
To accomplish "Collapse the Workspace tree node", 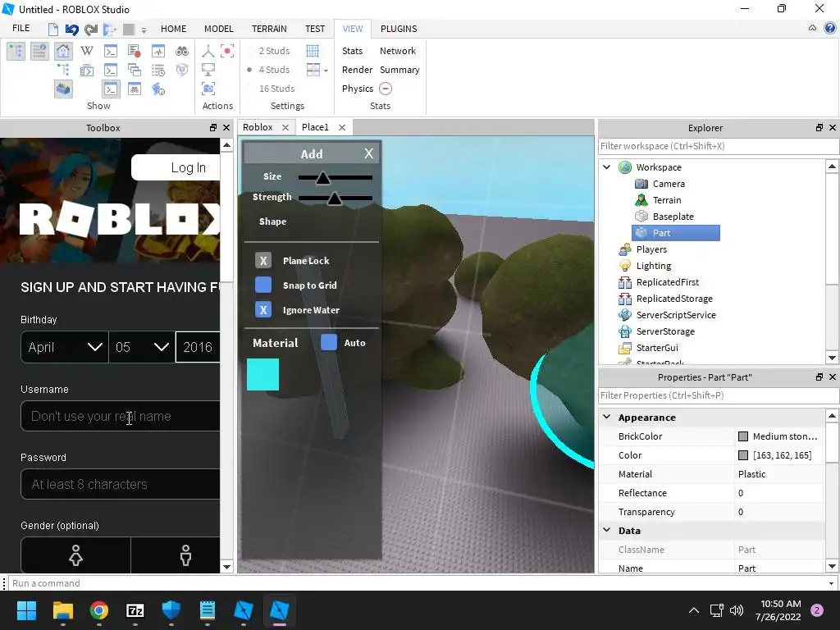I will point(607,167).
